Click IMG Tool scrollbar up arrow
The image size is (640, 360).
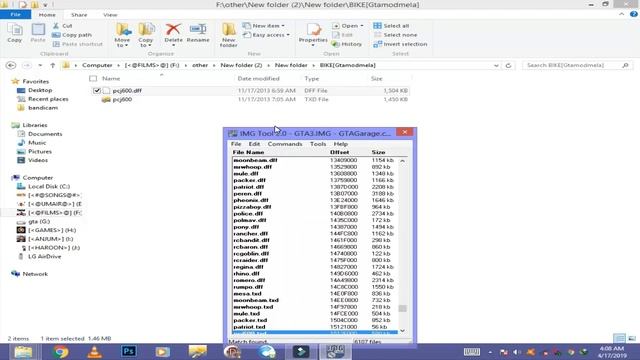(402, 161)
